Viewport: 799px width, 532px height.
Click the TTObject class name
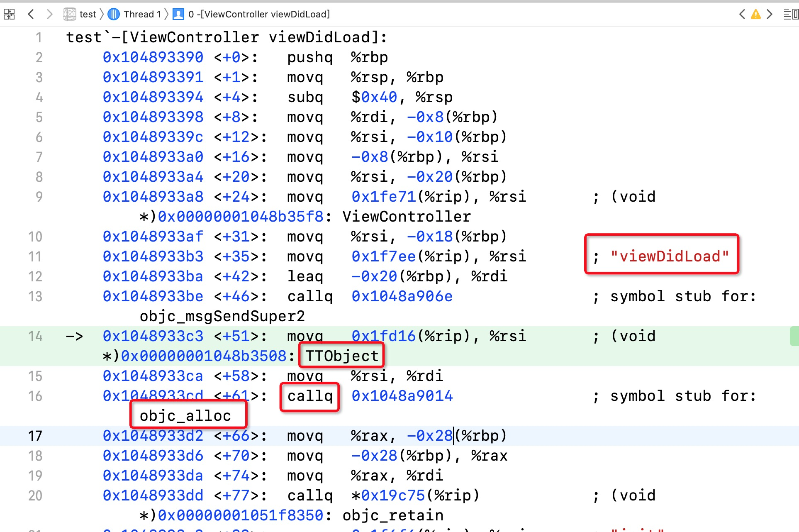coord(342,356)
